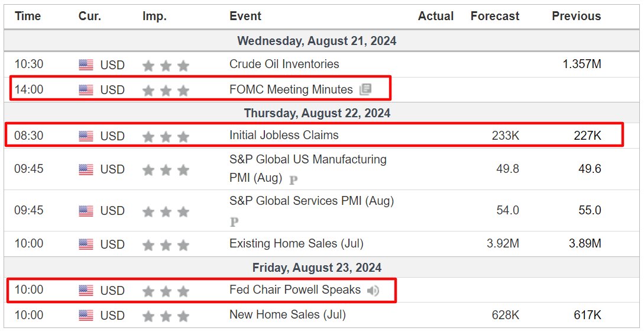The height and width of the screenshot is (331, 644).
Task: Click the 55.0 previous Services PMI value
Action: pos(590,211)
